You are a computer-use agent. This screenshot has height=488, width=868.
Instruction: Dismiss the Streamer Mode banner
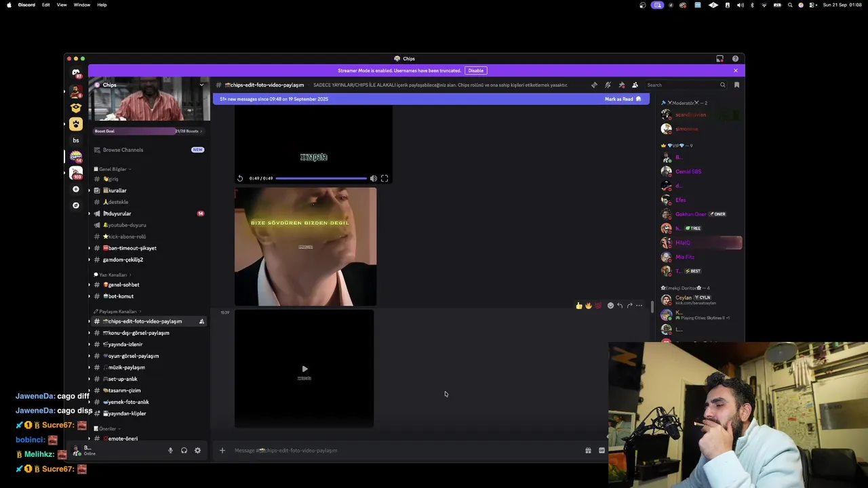click(x=735, y=70)
